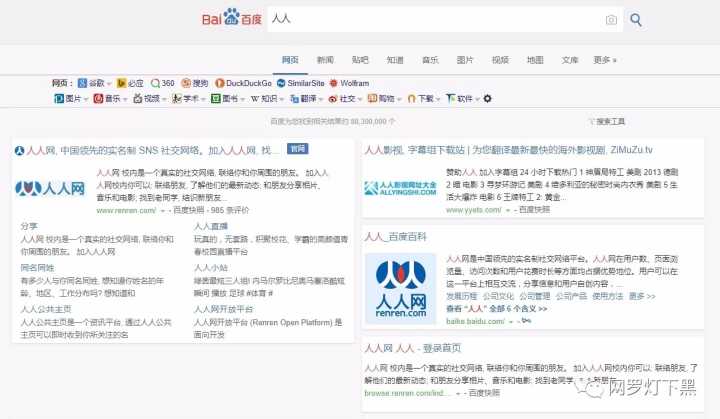
Task: Open the 贴吧 tab
Action: pos(360,60)
